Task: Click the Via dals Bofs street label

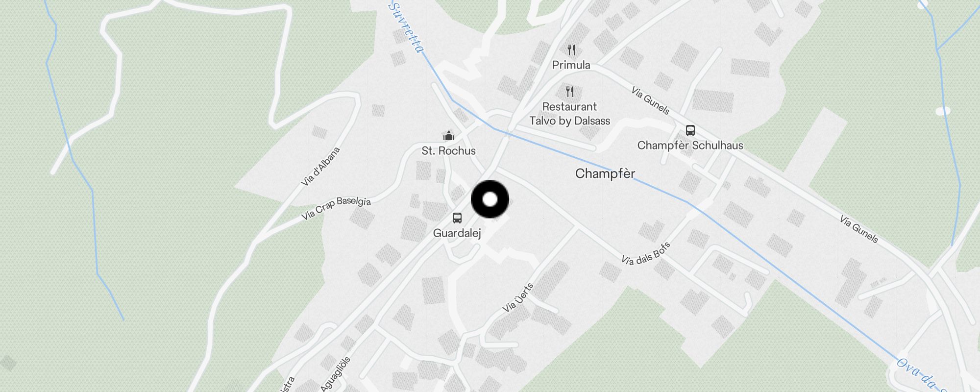Action: click(x=646, y=253)
